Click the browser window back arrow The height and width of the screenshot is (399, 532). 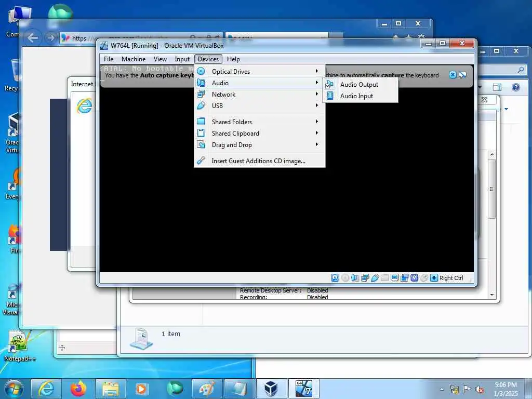[x=33, y=37]
